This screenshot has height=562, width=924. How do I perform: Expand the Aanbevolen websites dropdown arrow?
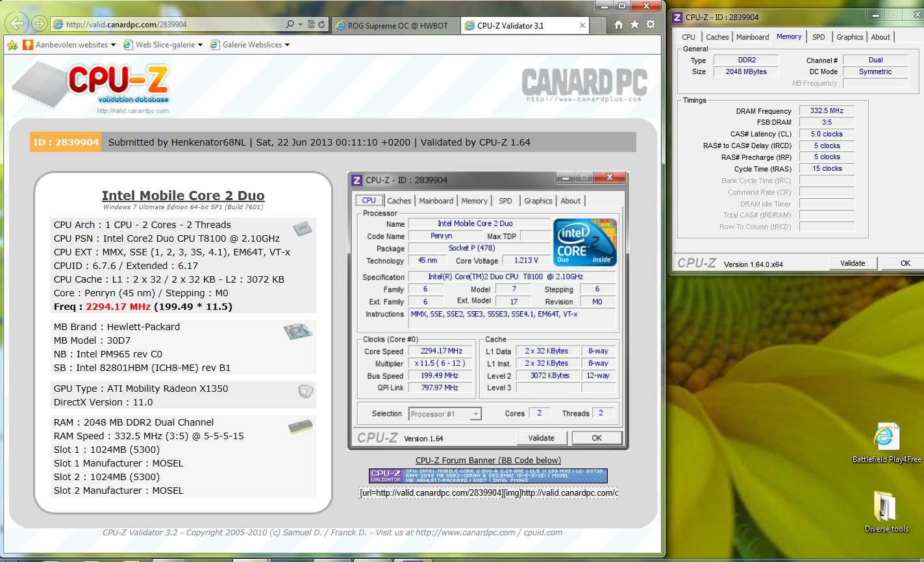(x=113, y=45)
